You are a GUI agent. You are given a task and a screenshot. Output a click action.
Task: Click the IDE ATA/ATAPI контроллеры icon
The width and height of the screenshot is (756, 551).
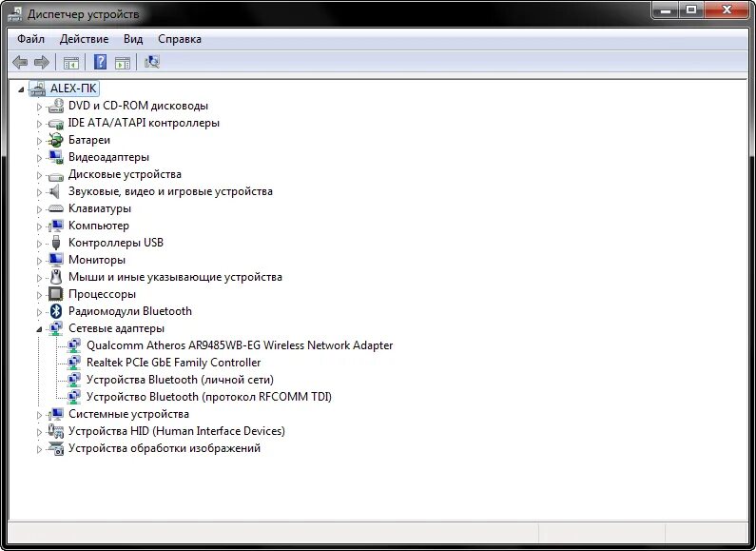[x=56, y=124]
